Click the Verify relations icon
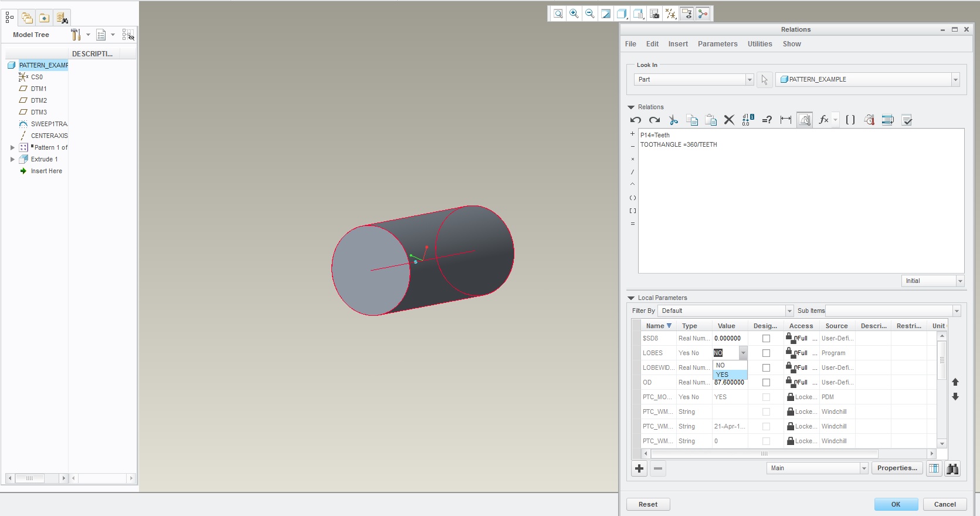 coord(907,120)
